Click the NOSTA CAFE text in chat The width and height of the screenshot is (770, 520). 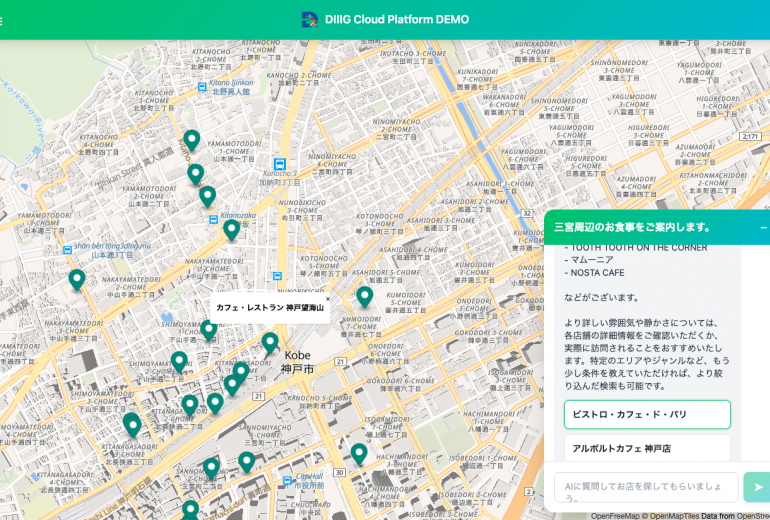point(598,272)
